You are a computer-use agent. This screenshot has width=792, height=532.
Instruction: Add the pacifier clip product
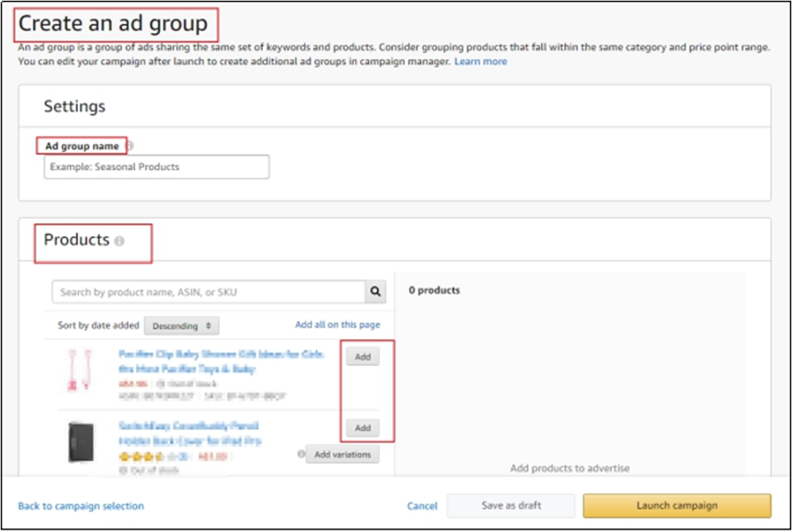tap(362, 357)
